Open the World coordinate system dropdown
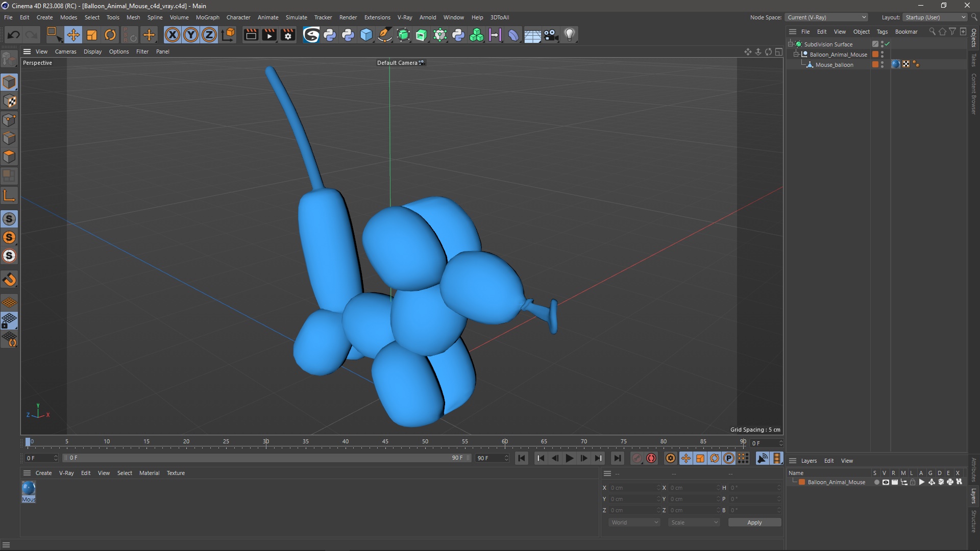Screen dimensions: 980x551 coord(634,522)
